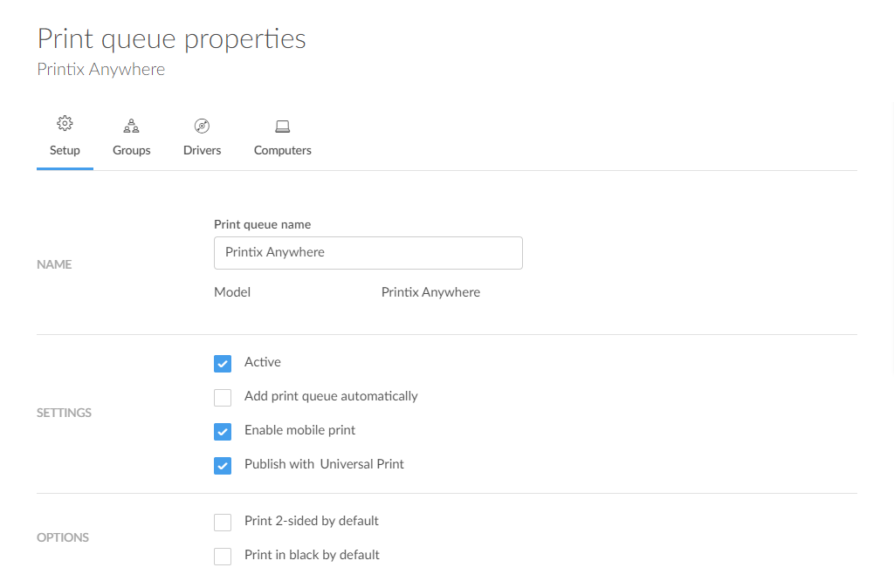The width and height of the screenshot is (894, 588).
Task: Click into the Print queue name field
Action: pyautogui.click(x=368, y=253)
